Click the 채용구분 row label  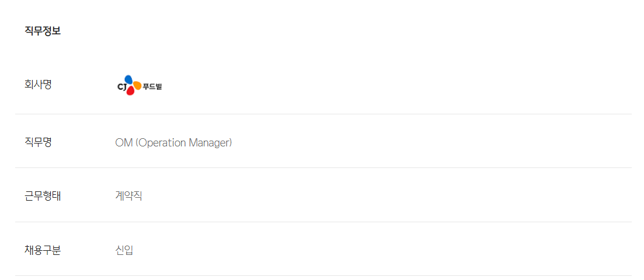[x=43, y=250]
